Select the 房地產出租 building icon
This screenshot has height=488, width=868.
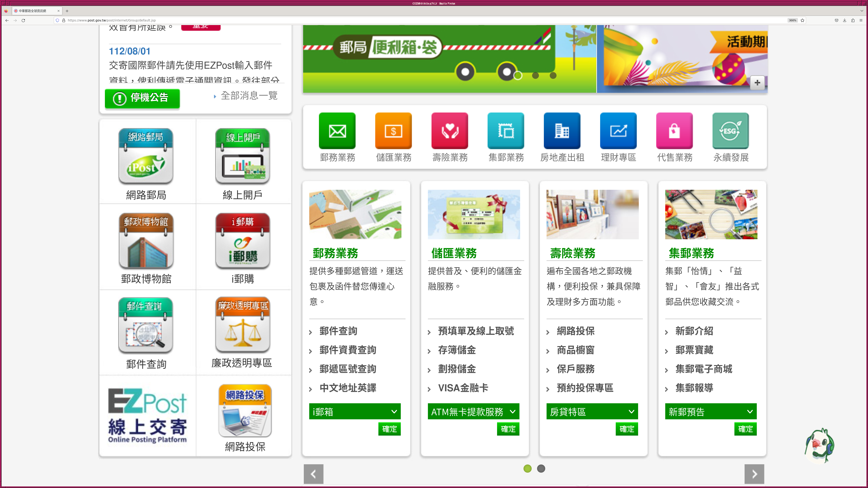562,131
